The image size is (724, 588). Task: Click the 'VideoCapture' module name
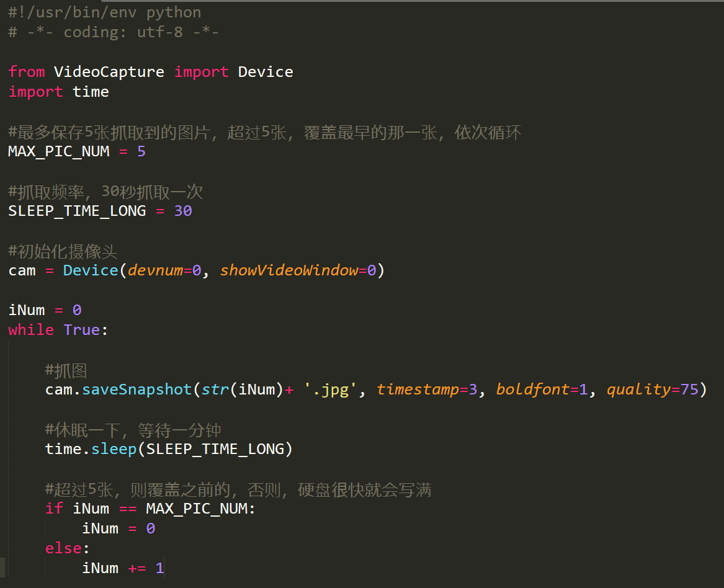click(x=109, y=72)
